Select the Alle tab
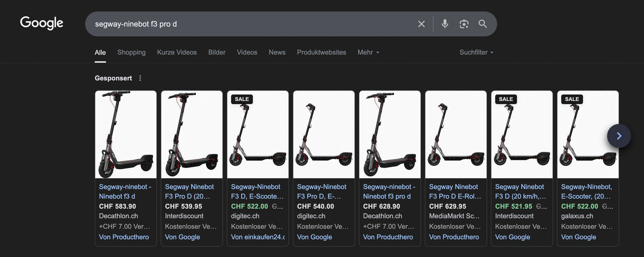644x257 pixels. tap(100, 52)
